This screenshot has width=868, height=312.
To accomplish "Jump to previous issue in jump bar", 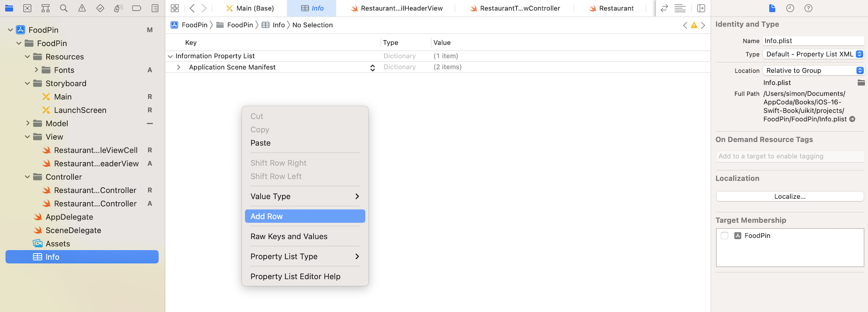I will 685,25.
